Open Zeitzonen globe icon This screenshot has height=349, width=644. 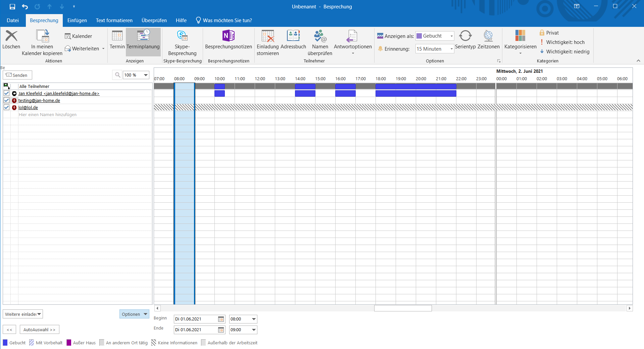[x=488, y=36]
